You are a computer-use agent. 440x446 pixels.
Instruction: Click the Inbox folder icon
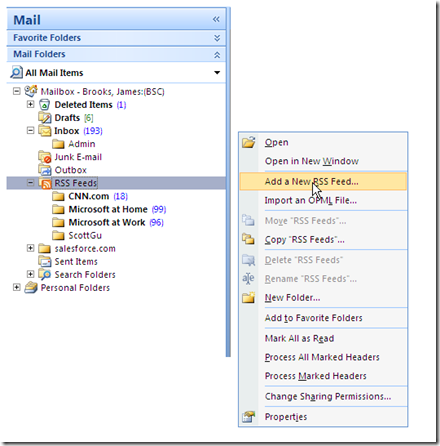pyautogui.click(x=44, y=131)
